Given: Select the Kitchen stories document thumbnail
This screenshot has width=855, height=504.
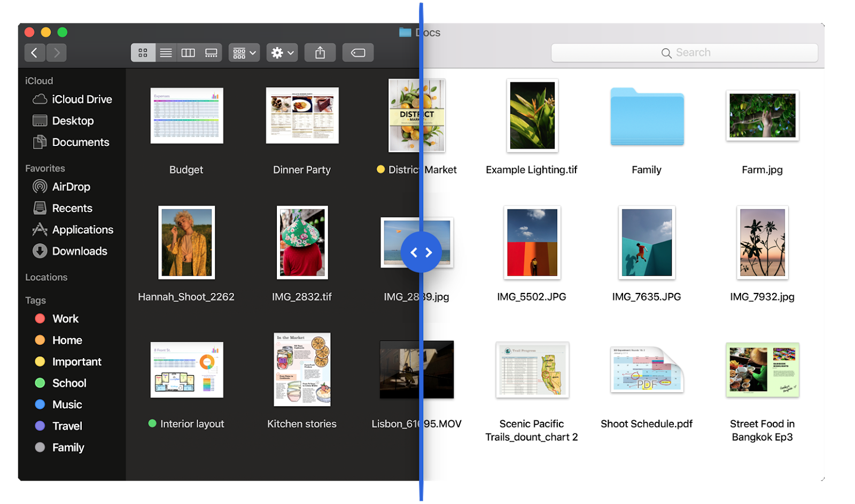Looking at the screenshot, I should (x=302, y=370).
